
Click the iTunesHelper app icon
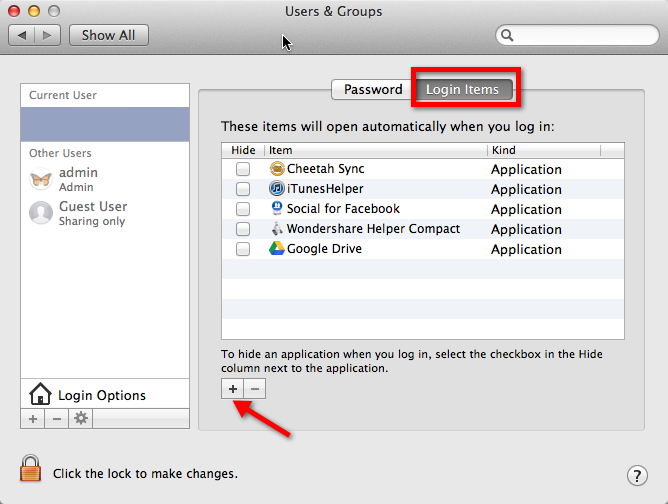pos(277,188)
